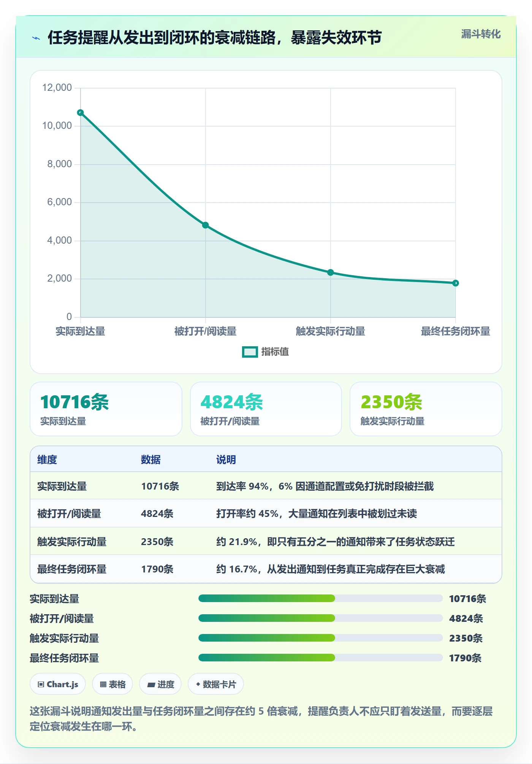The height and width of the screenshot is (764, 532).
Task: Click the card title 任务提醒从发出到闭环
Action: [215, 38]
